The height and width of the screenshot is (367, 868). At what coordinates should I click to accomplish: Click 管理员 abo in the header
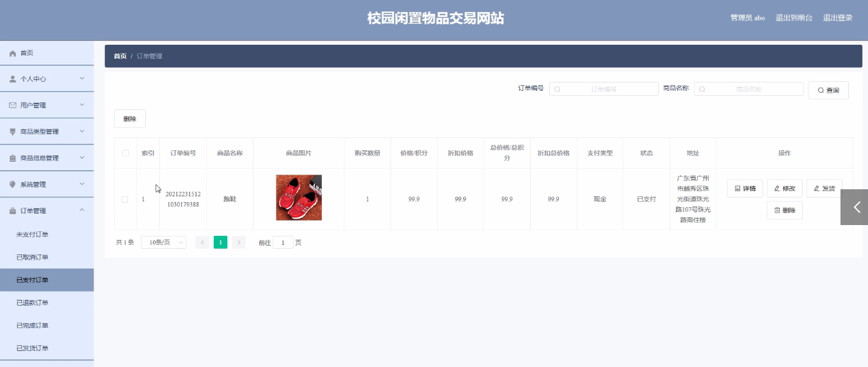pyautogui.click(x=748, y=18)
